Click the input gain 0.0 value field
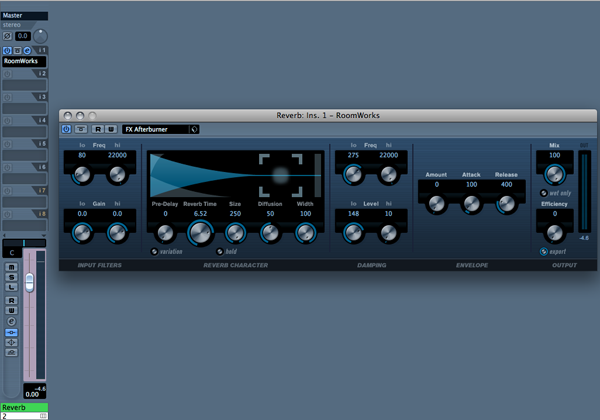Viewport: 600px width, 420px height. tap(23, 36)
